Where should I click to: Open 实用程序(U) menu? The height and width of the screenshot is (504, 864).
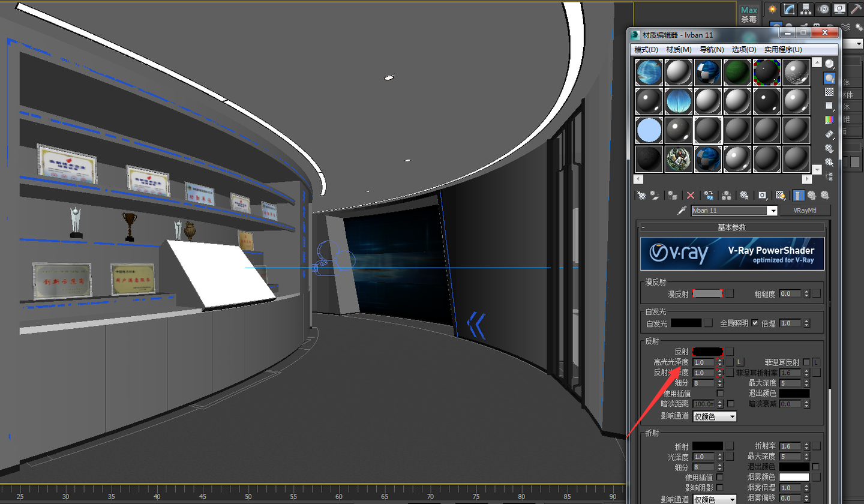pyautogui.click(x=783, y=49)
